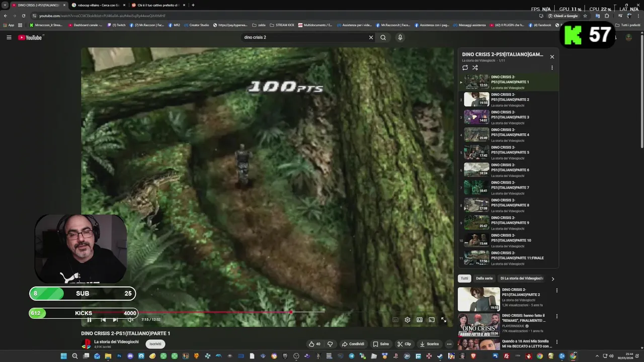The width and height of the screenshot is (644, 362).
Task: Select the Tutti filter chip
Action: coord(464,278)
